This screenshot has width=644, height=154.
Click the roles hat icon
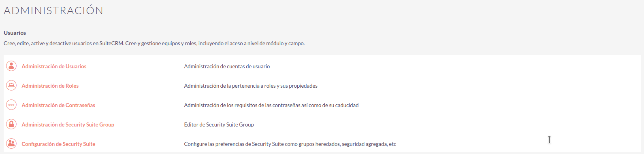pos(11,85)
